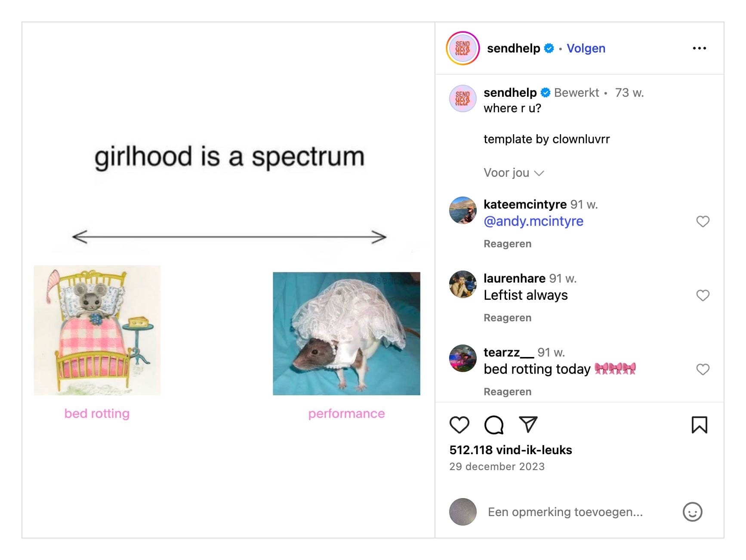View the 512.118 vind-ik-leuks likes list

(x=511, y=450)
